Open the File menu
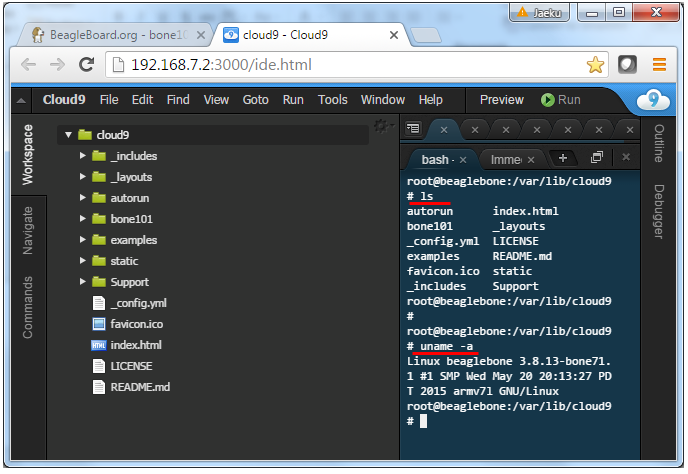The image size is (688, 474). [x=109, y=100]
